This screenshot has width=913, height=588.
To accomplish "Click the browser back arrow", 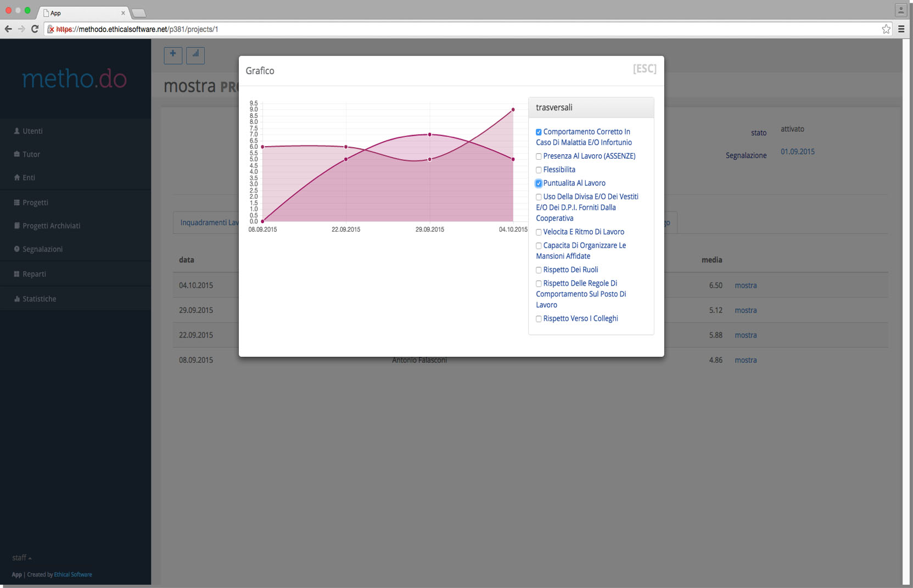I will pos(8,29).
